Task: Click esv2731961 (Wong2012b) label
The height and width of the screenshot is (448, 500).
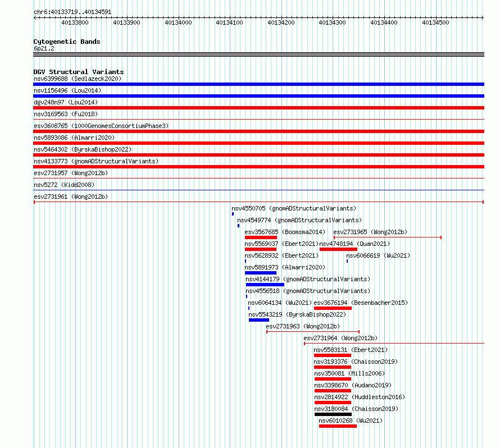Action: (x=71, y=196)
